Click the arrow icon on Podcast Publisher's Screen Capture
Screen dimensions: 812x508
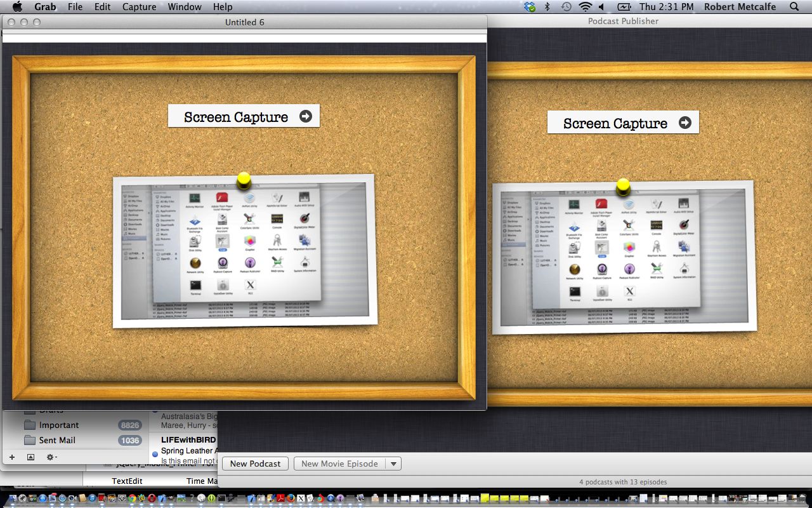point(684,123)
